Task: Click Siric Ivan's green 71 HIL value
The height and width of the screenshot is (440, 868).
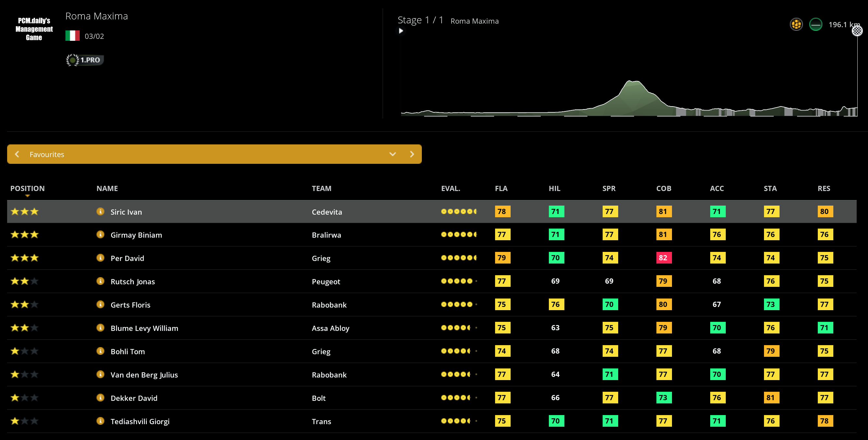Action: tap(556, 211)
